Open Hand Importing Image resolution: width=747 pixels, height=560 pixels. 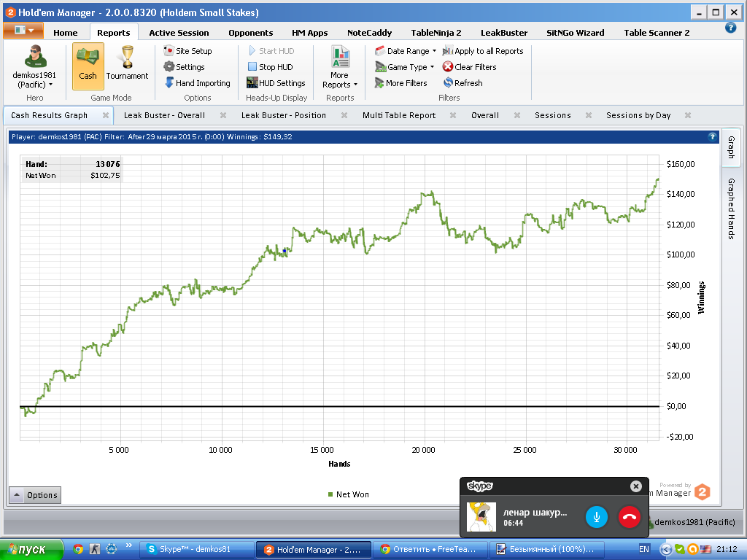click(197, 83)
